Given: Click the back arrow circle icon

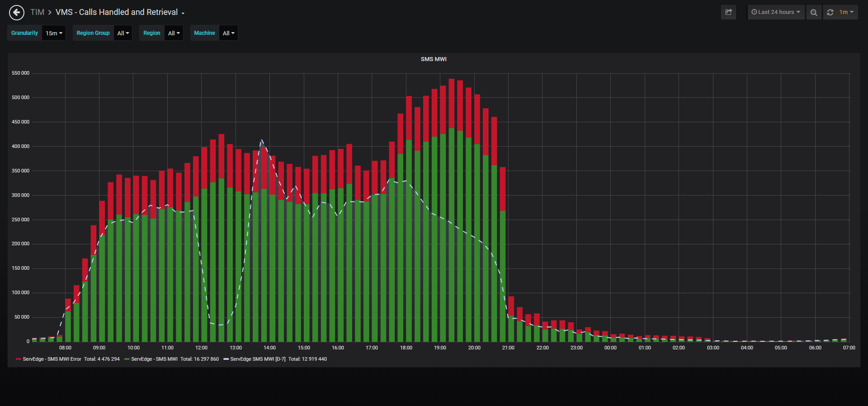Looking at the screenshot, I should [x=17, y=12].
